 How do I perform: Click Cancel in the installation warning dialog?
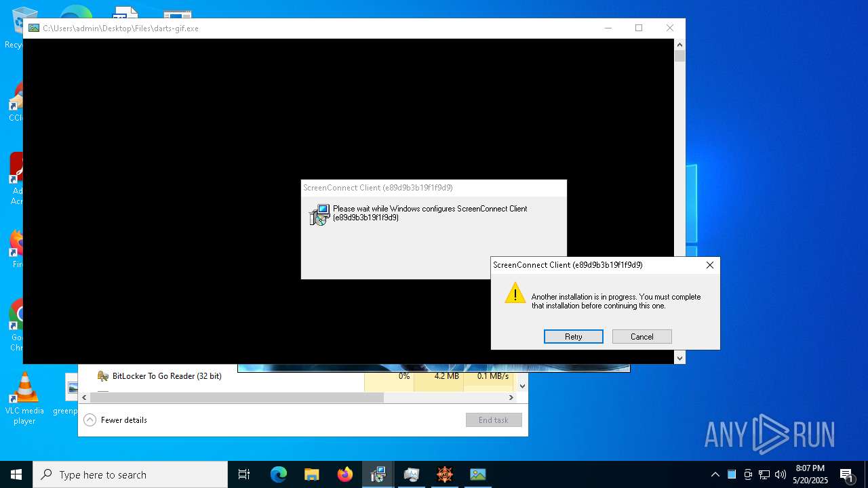pyautogui.click(x=642, y=337)
